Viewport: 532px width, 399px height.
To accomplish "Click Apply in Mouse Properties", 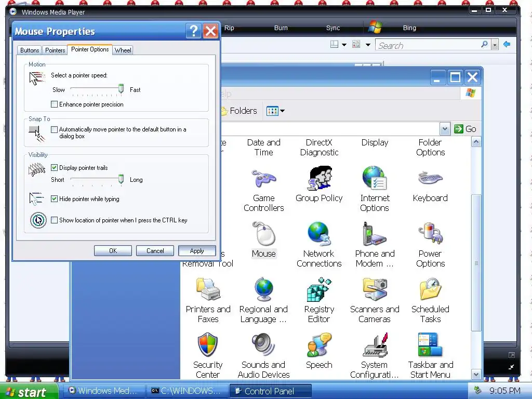I will coord(197,251).
